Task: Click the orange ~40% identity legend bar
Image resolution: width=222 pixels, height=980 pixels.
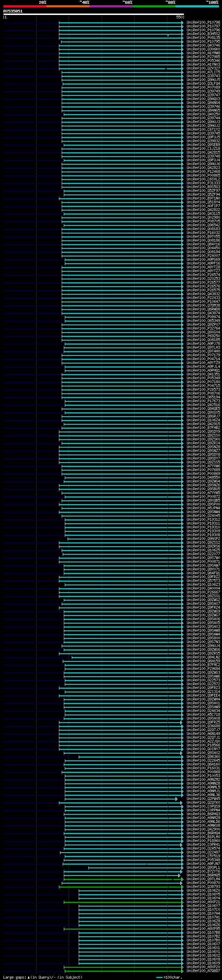Action: click(68, 7)
